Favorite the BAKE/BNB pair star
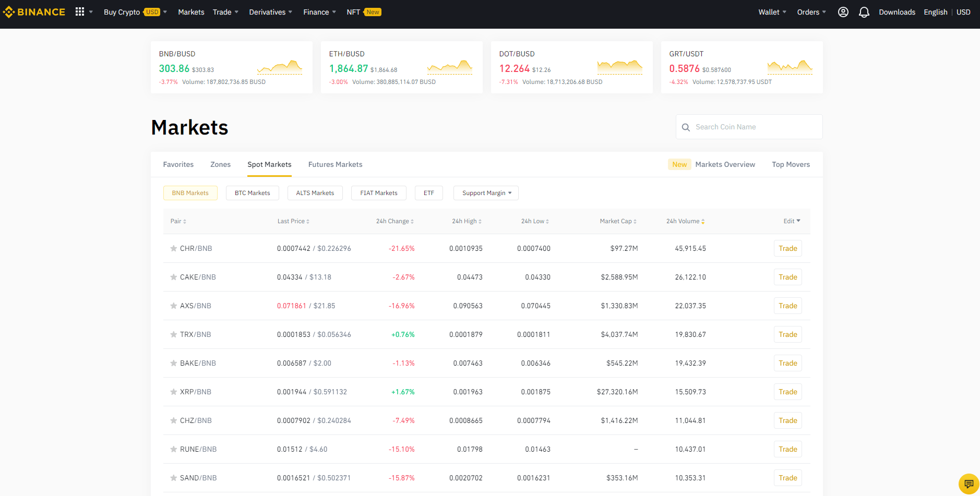 click(x=174, y=363)
